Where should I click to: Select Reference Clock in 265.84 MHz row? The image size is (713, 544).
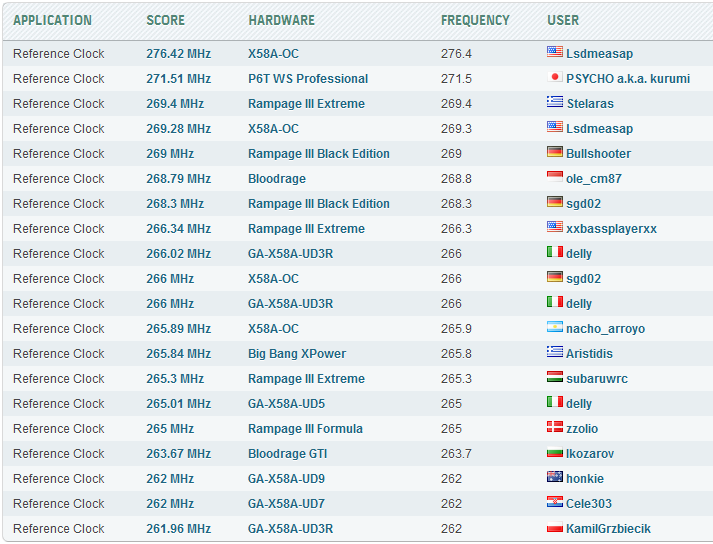pyautogui.click(x=59, y=354)
